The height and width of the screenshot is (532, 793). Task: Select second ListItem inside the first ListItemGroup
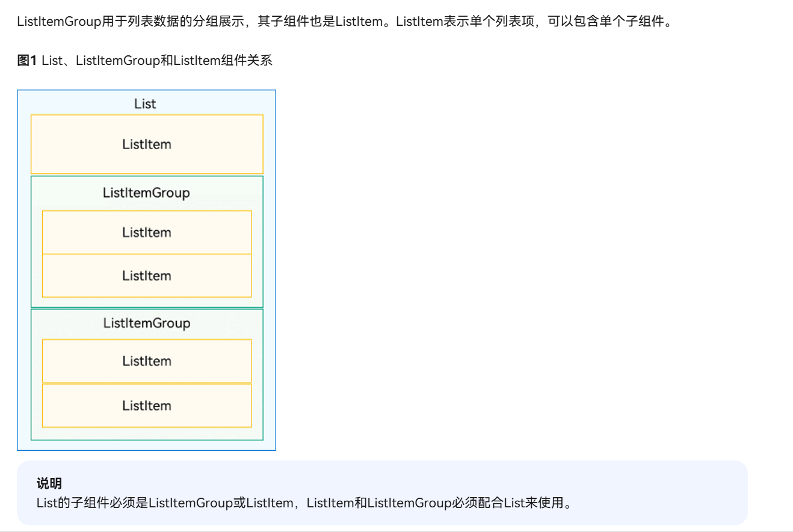pos(147,276)
